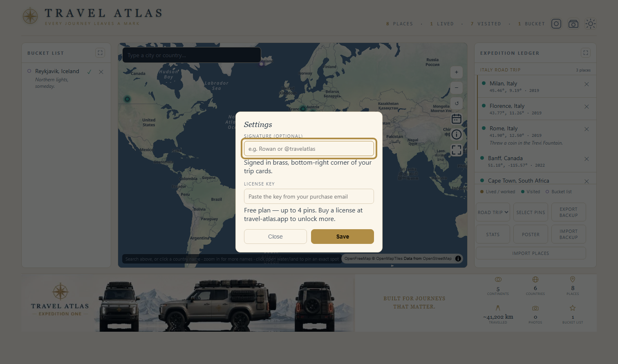
Task: Open the map info icon
Action: (457, 134)
